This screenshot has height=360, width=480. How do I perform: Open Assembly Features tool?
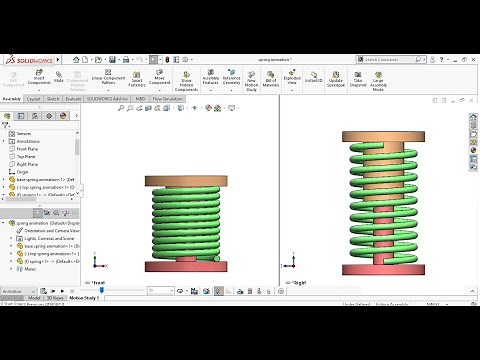coord(211,77)
